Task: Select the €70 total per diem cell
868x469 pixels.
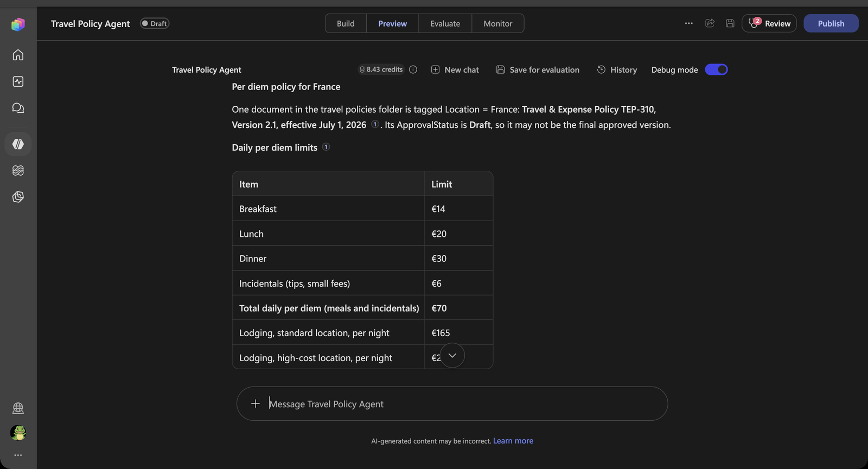Action: 458,307
